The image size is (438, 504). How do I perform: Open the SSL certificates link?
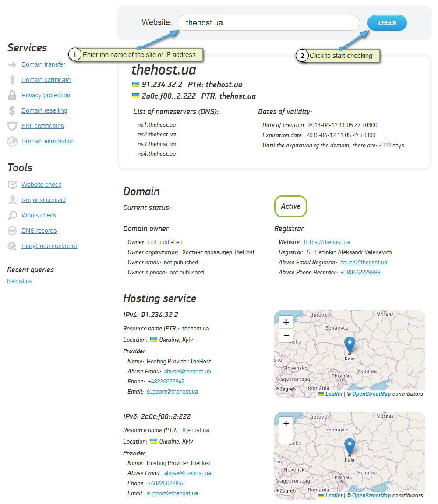[x=42, y=126]
